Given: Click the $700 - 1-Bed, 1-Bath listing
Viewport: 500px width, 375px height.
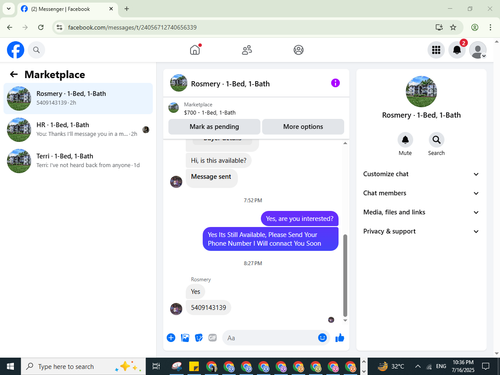Looking at the screenshot, I should (210, 113).
